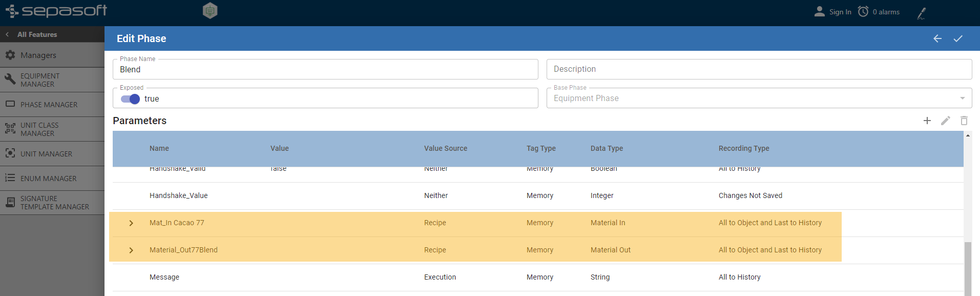Open Phase Manager in the sidebar
Image resolution: width=980 pixels, height=296 pixels.
(x=49, y=105)
